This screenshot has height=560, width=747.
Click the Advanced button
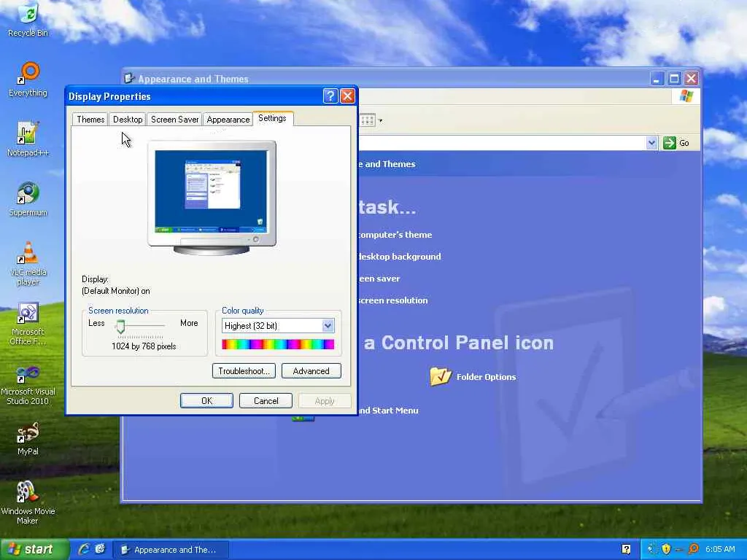(x=311, y=371)
